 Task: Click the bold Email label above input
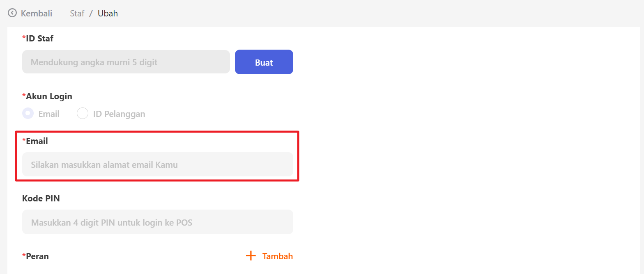pos(37,141)
